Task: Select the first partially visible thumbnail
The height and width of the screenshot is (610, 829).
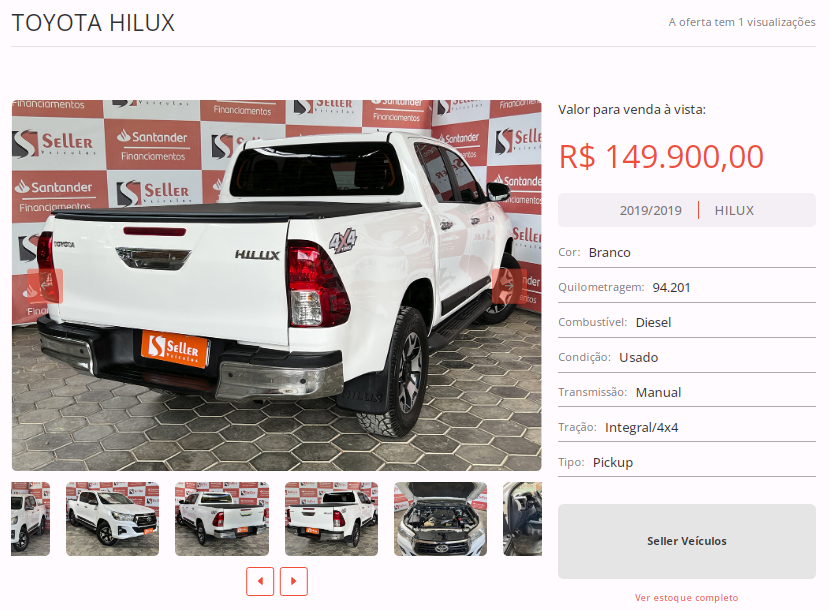Action: pos(31,519)
